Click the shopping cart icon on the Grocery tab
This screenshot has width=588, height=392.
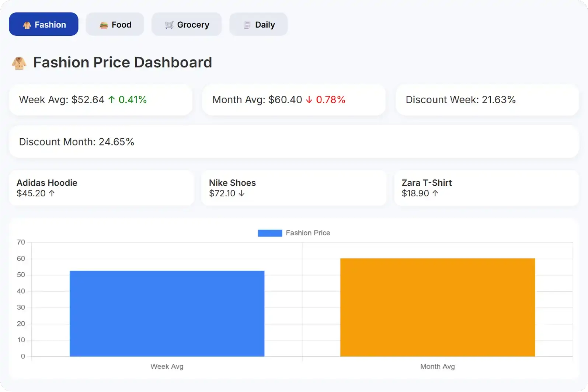[169, 25]
